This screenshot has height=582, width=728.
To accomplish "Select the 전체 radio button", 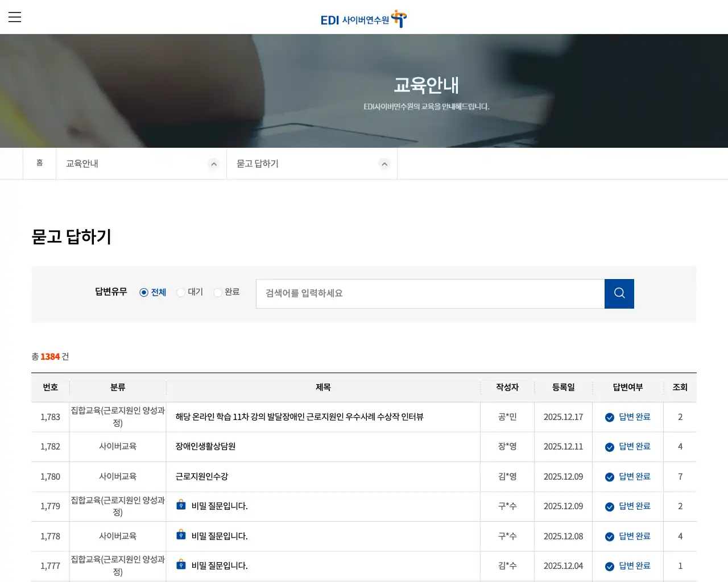I will click(143, 292).
